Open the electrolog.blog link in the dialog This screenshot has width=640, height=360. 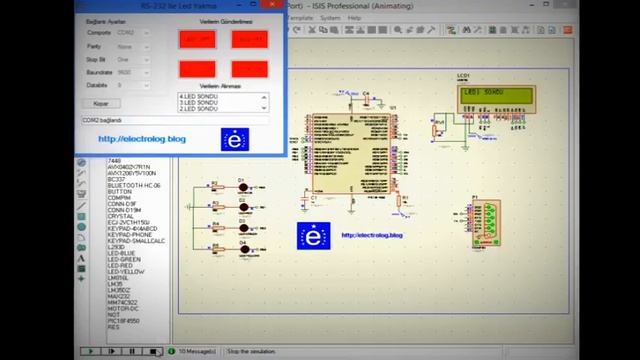142,139
